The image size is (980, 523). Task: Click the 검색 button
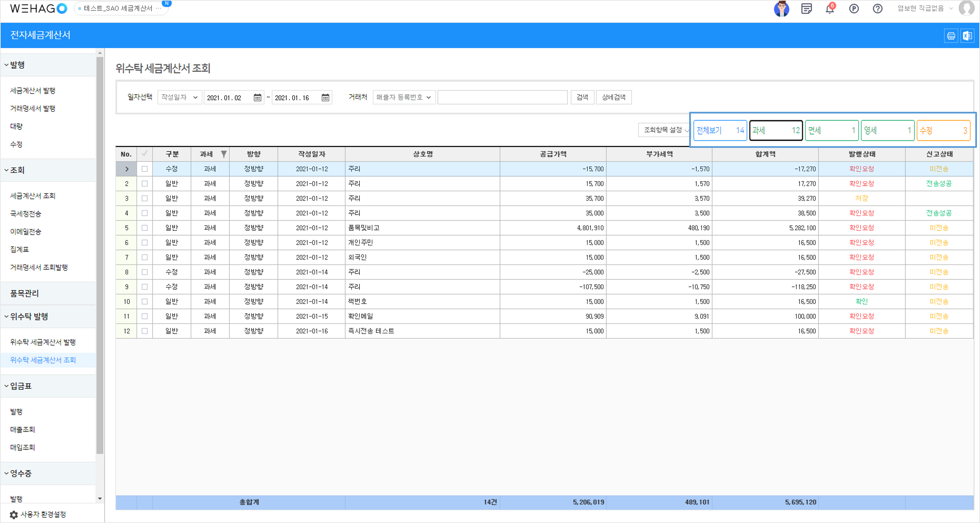[x=582, y=97]
